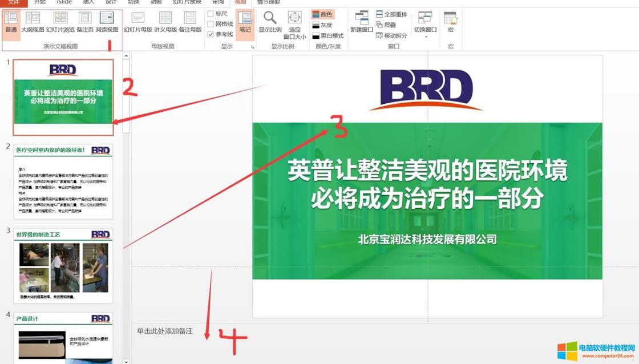The image size is (639, 364).
Task: Enter 阅读视图 (Reading View)
Action: coord(104,25)
